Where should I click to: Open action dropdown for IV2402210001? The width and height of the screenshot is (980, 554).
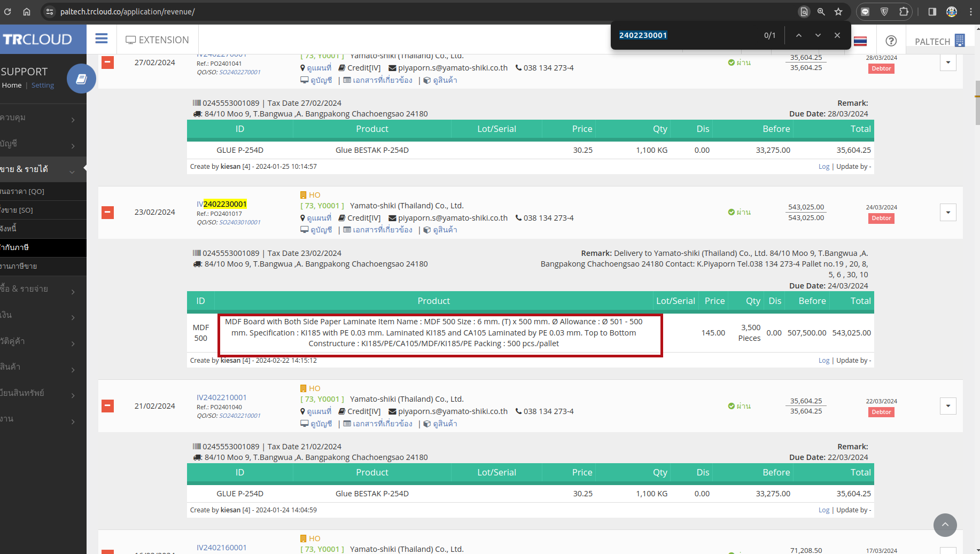click(x=948, y=406)
